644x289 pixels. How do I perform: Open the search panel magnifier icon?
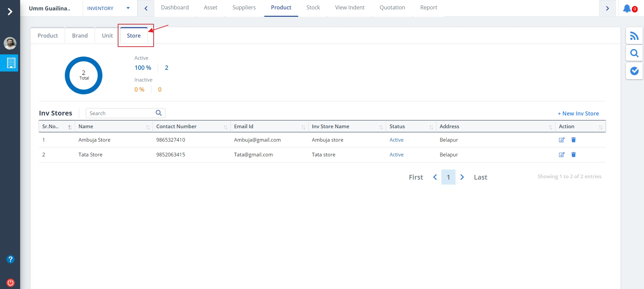click(x=634, y=53)
